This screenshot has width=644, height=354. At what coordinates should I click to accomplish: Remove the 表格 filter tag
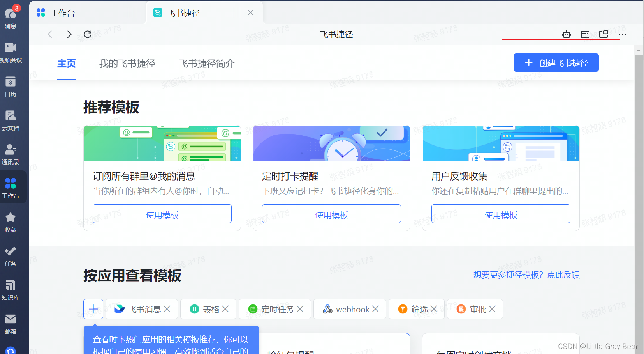225,309
